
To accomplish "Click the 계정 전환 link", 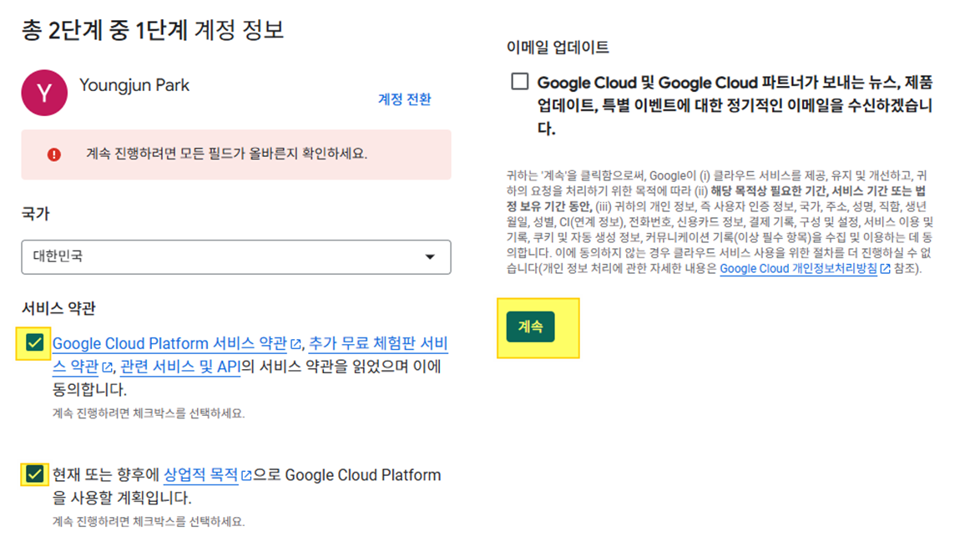I will click(404, 99).
